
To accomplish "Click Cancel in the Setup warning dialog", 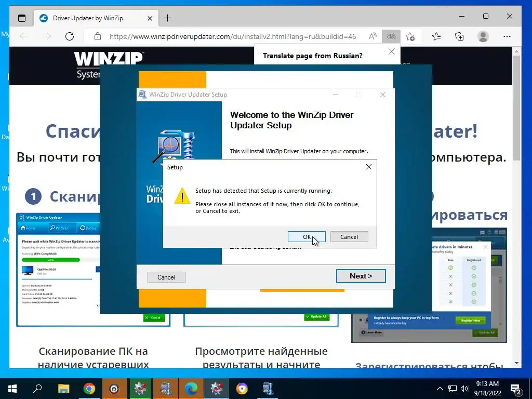I will click(349, 237).
